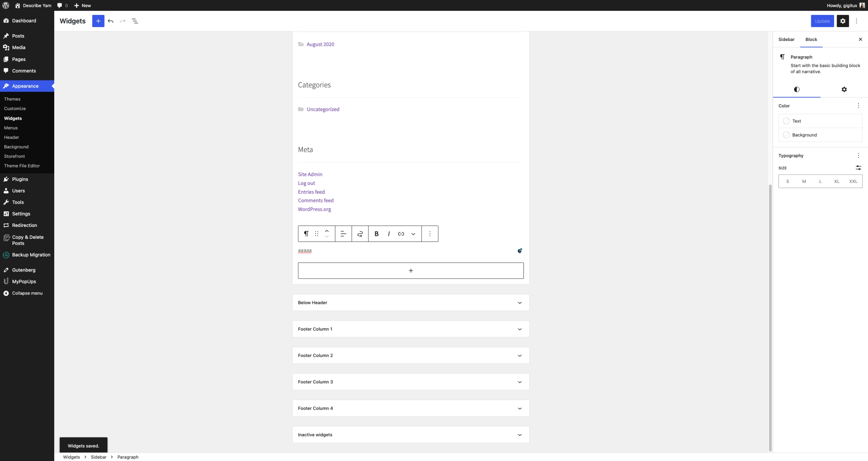The width and height of the screenshot is (868, 461).
Task: Apply italic formatting to the paragraph
Action: 388,234
